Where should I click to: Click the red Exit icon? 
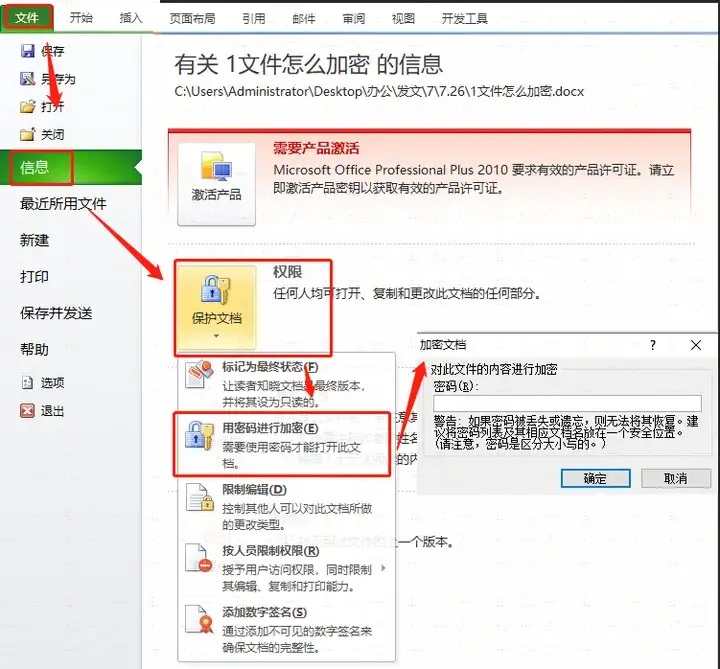pyautogui.click(x=28, y=410)
